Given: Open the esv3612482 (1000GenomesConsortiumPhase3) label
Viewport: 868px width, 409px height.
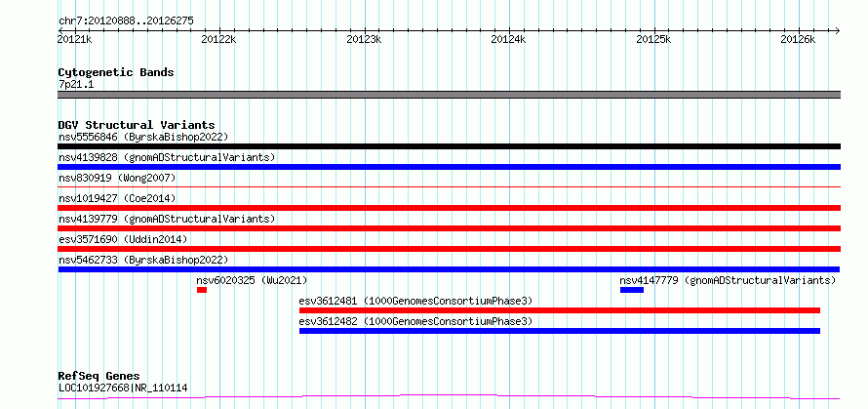Looking at the screenshot, I should [x=415, y=321].
